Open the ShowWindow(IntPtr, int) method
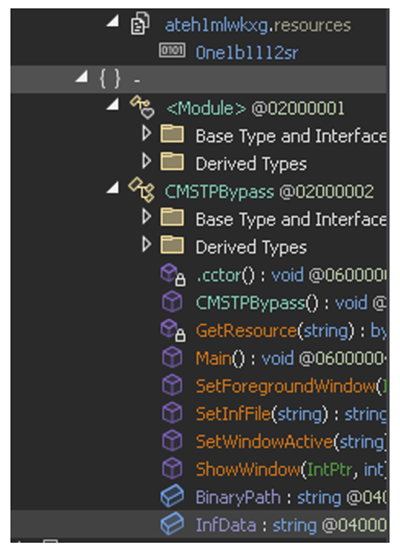The image size is (400, 548). (291, 469)
